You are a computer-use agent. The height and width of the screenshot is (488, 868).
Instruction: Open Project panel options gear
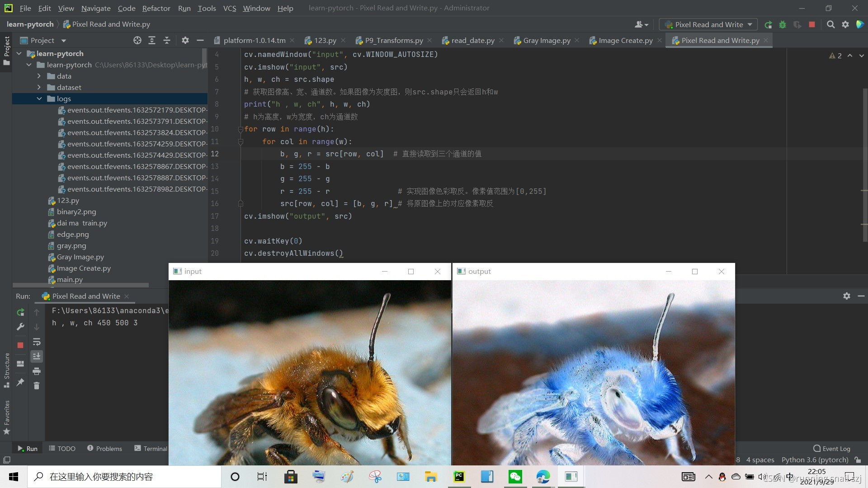[185, 41]
